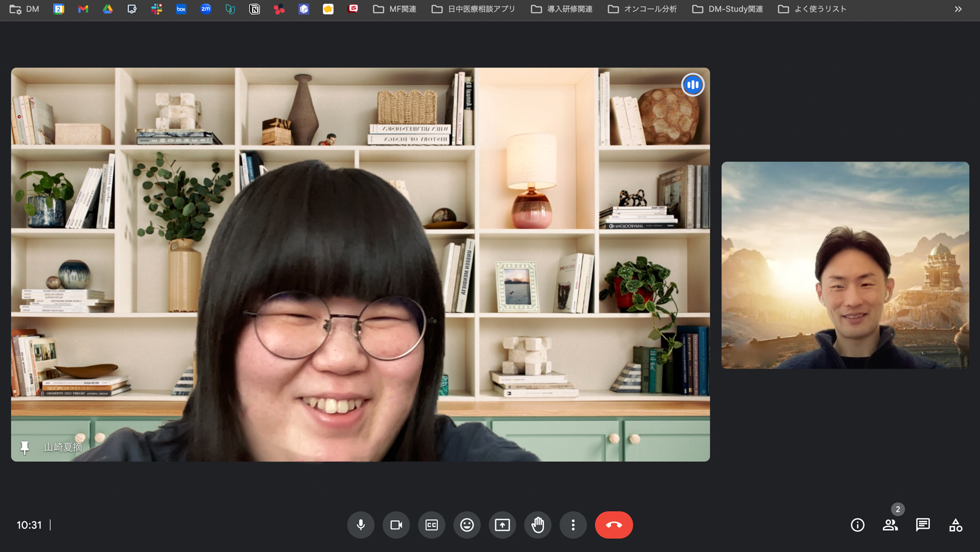Turn off the camera button
The height and width of the screenshot is (552, 980).
click(396, 525)
